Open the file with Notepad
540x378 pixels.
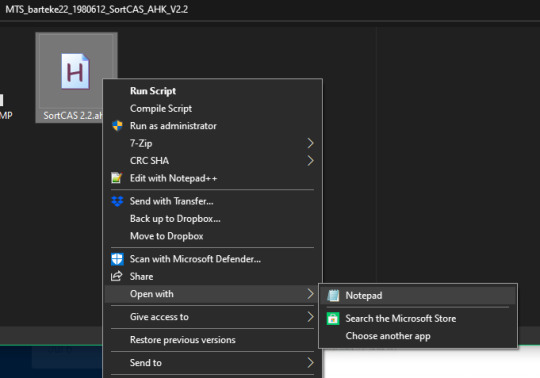pyautogui.click(x=418, y=295)
